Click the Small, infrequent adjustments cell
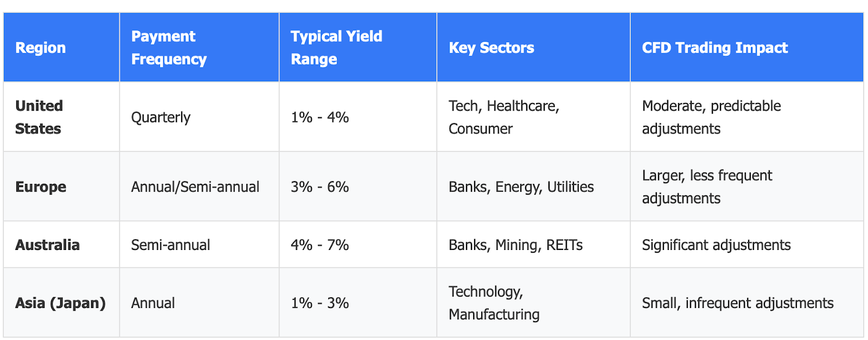This screenshot has width=868, height=340. point(737,303)
